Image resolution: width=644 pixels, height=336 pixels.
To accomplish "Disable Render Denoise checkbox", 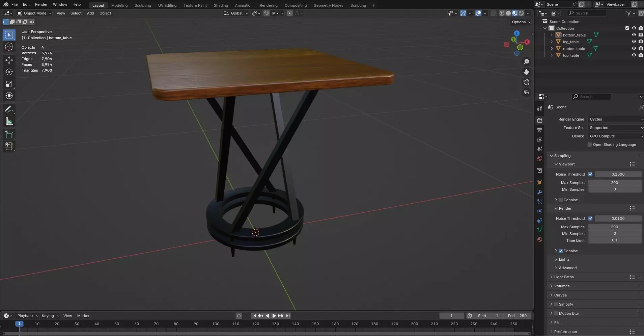I will pyautogui.click(x=561, y=251).
